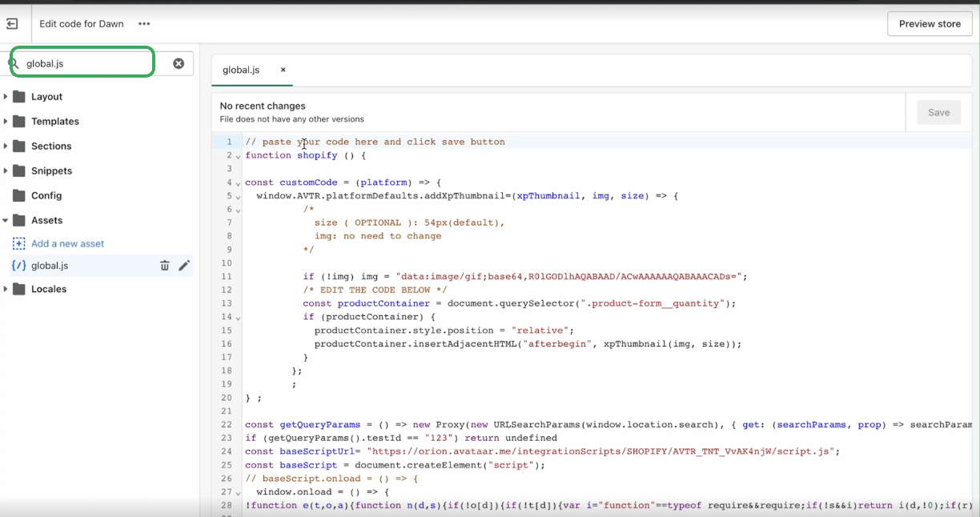Image resolution: width=980 pixels, height=517 pixels.
Task: Click the Assets folder icon
Action: coord(19,221)
